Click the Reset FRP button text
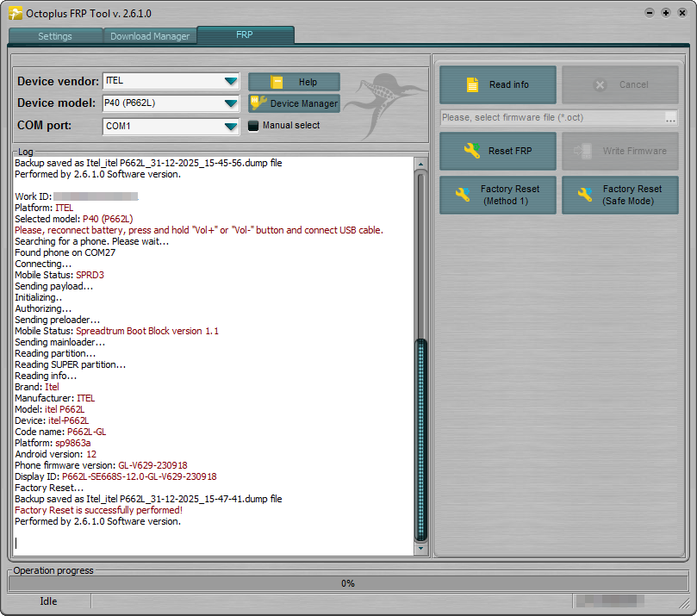697x616 pixels. (510, 151)
